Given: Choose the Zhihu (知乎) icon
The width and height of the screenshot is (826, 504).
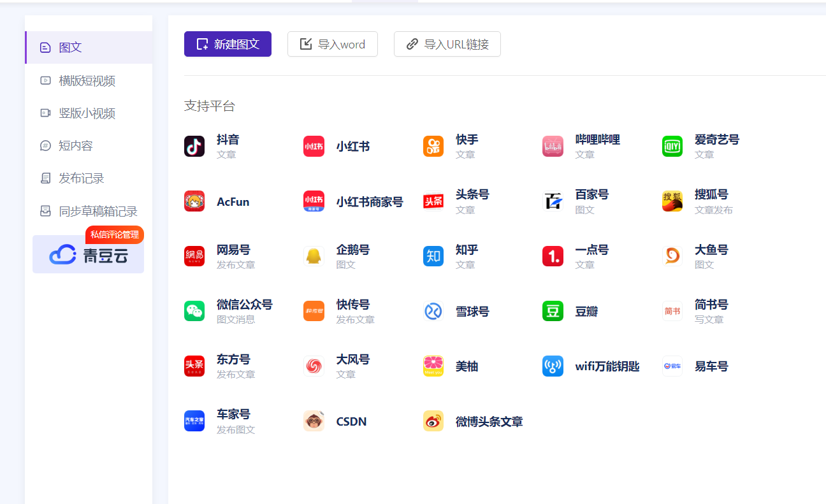Looking at the screenshot, I should pos(433,256).
